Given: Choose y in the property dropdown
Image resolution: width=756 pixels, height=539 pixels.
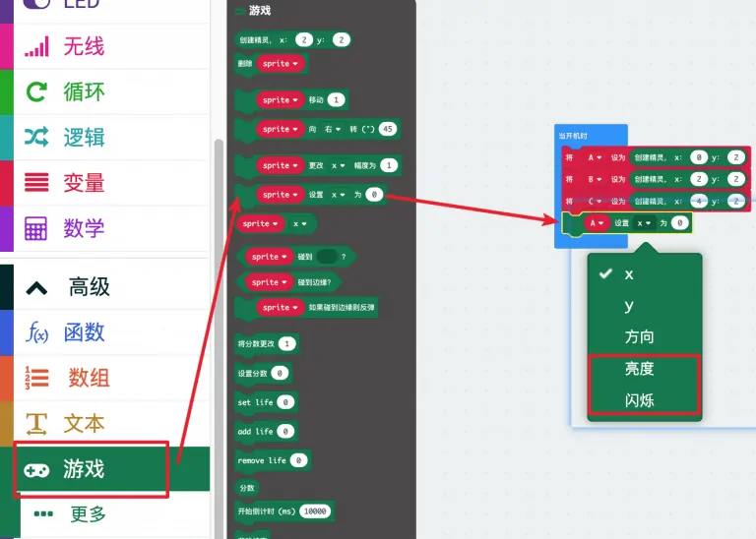Looking at the screenshot, I should tap(629, 305).
